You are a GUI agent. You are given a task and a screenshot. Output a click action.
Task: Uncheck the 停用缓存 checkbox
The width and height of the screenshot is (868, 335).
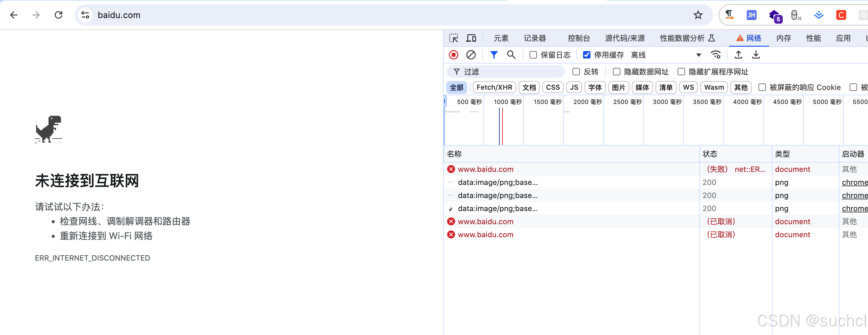(587, 55)
